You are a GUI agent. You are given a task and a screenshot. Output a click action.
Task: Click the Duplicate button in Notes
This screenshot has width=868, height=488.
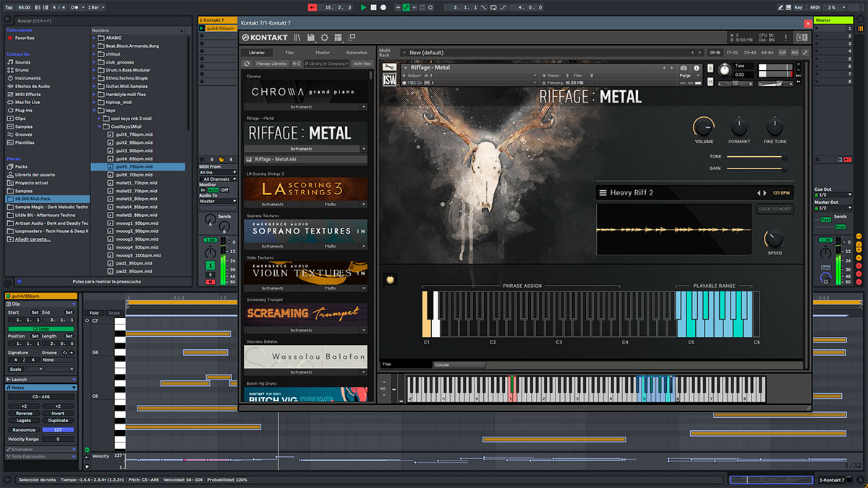(58, 420)
